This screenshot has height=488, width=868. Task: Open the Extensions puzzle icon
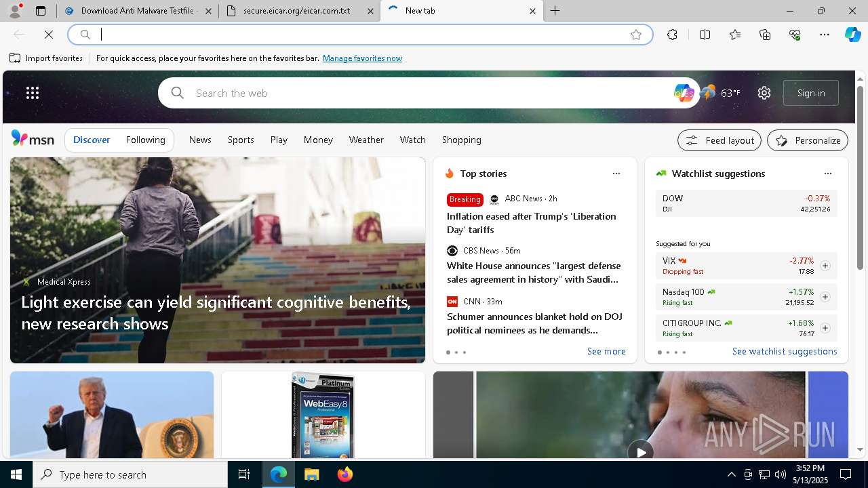(x=672, y=35)
